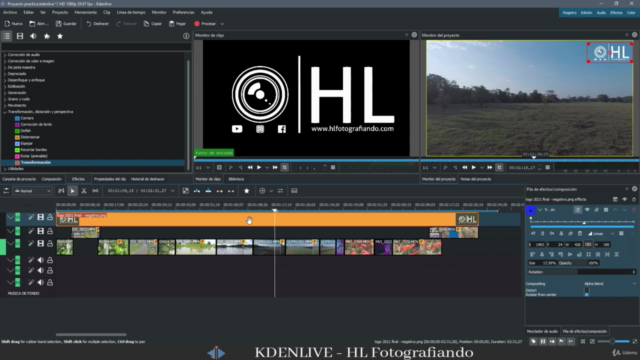
Task: Open Archivo menu
Action: [10, 12]
